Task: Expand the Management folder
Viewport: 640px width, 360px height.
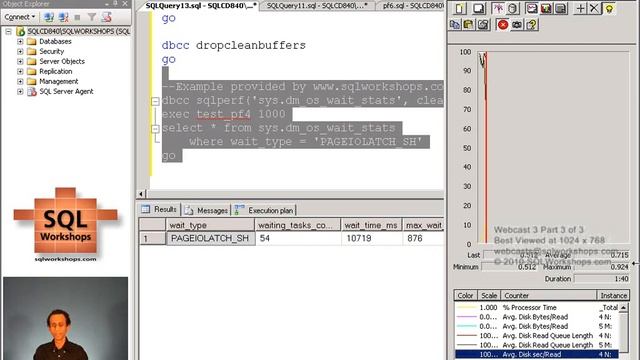Action: click(20, 81)
